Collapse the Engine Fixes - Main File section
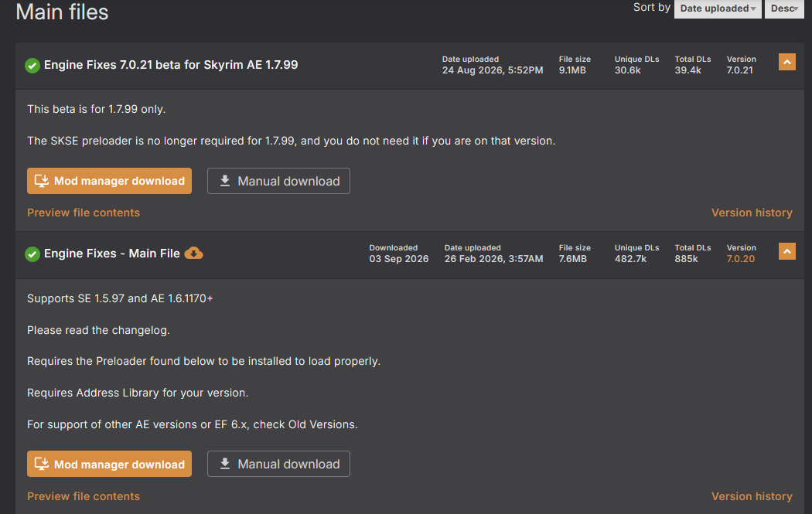Viewport: 812px width, 514px height. click(x=786, y=251)
